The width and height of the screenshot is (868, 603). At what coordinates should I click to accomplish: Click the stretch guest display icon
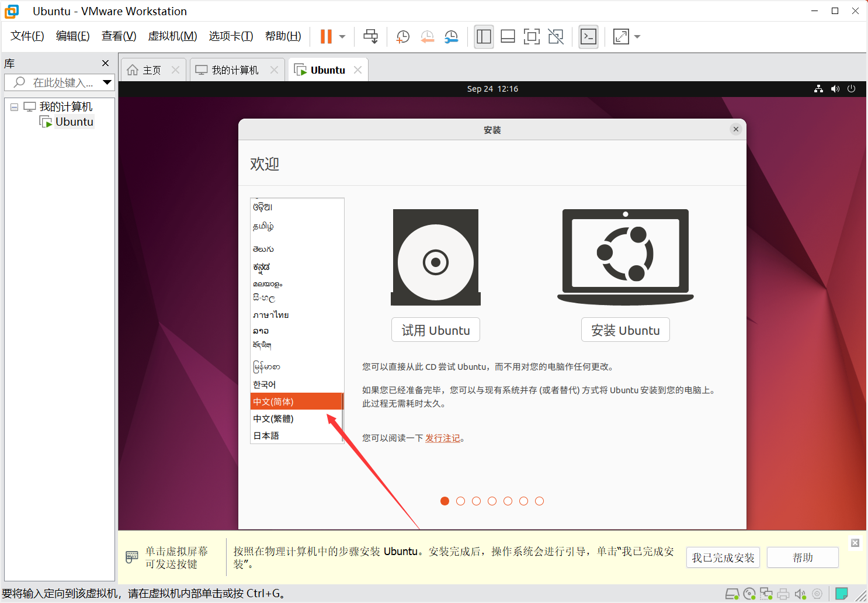(621, 37)
